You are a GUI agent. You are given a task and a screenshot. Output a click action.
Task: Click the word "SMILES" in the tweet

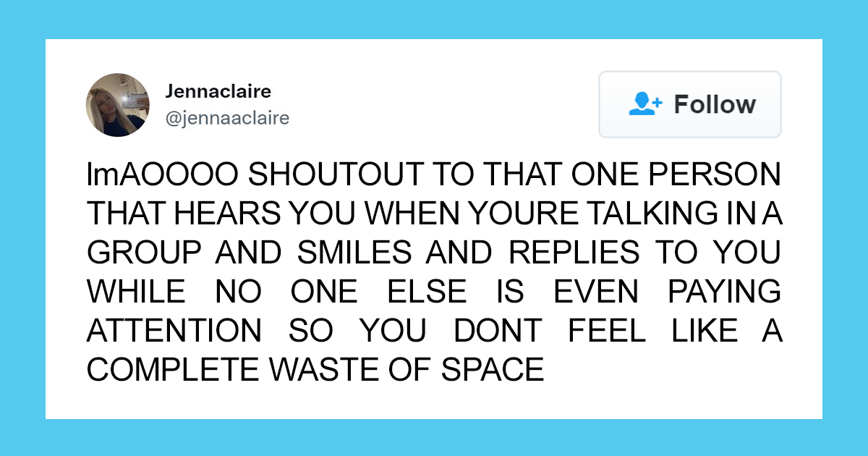coord(354,253)
